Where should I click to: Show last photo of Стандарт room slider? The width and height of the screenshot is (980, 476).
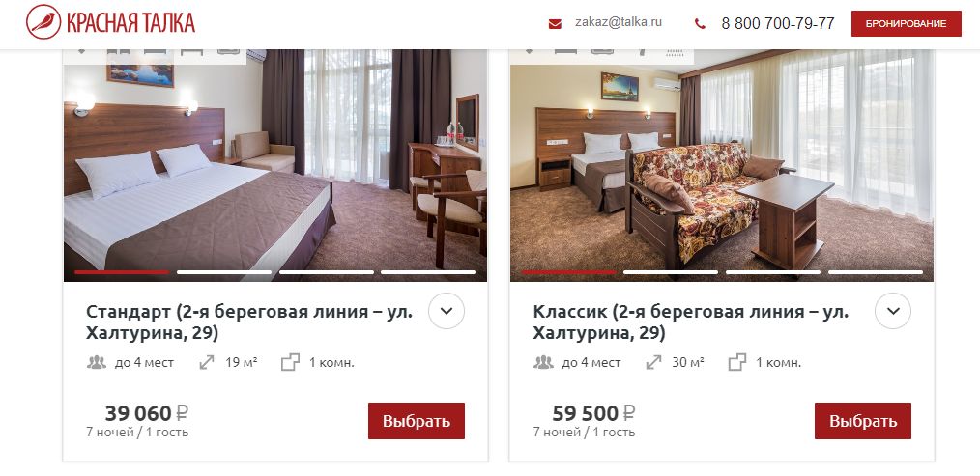[x=428, y=272]
